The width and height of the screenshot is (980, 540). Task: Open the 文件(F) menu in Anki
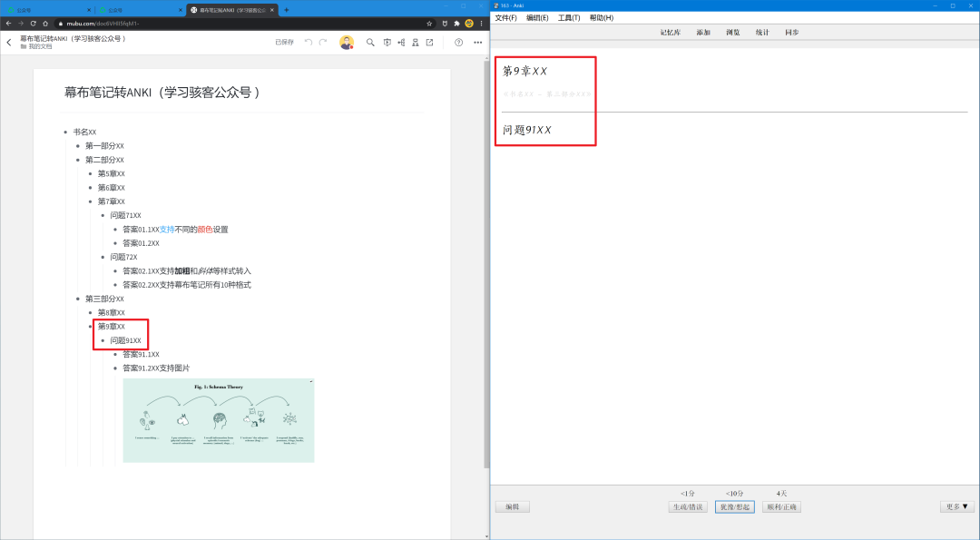(505, 17)
